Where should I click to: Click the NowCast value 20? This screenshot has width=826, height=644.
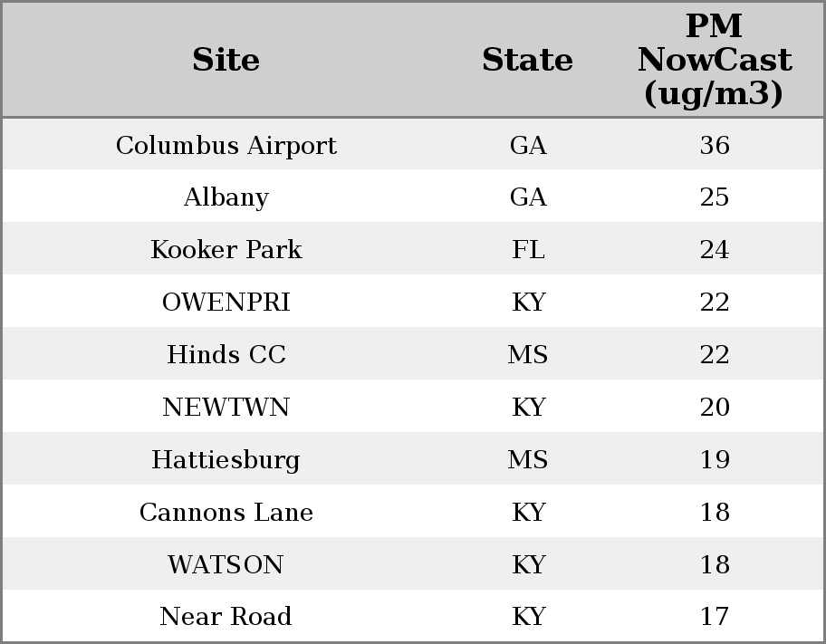tap(714, 408)
